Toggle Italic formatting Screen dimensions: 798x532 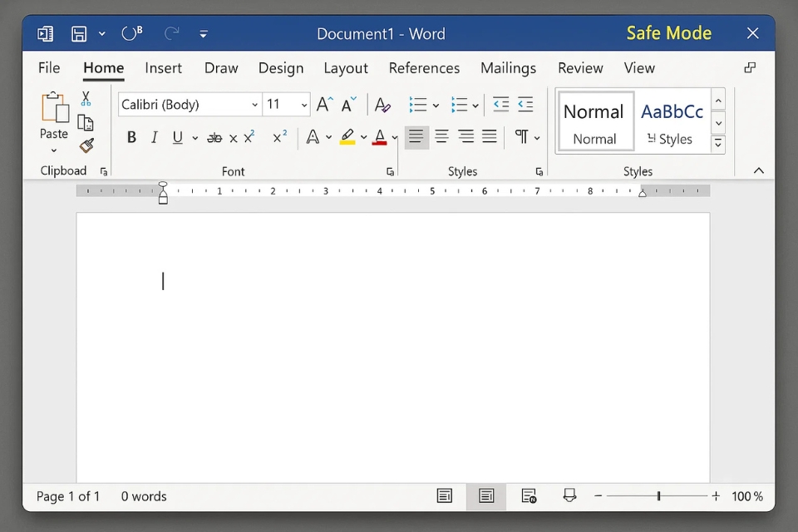[x=154, y=138]
